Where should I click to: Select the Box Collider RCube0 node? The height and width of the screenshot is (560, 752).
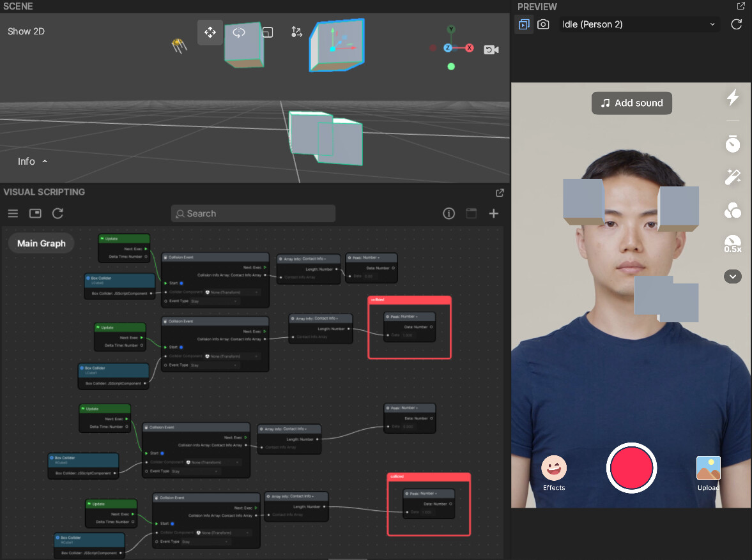(x=84, y=465)
